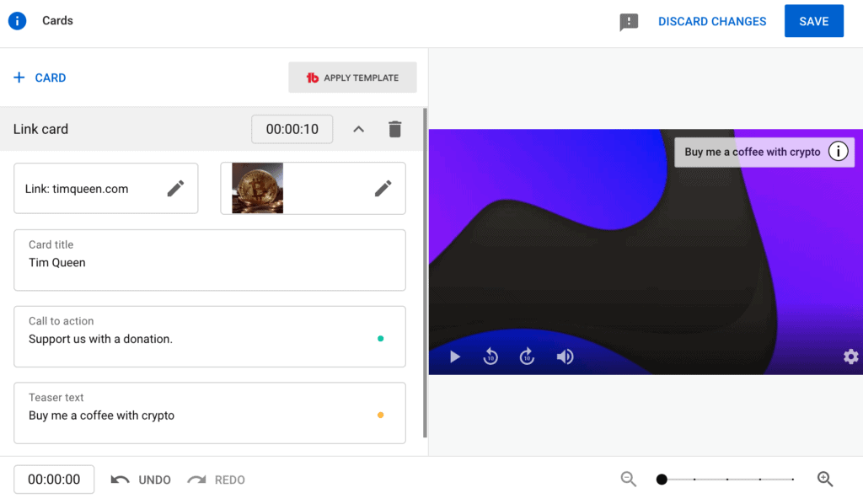Edit the card image with pencil icon
Viewport: 863px width, 504px height.
383,188
